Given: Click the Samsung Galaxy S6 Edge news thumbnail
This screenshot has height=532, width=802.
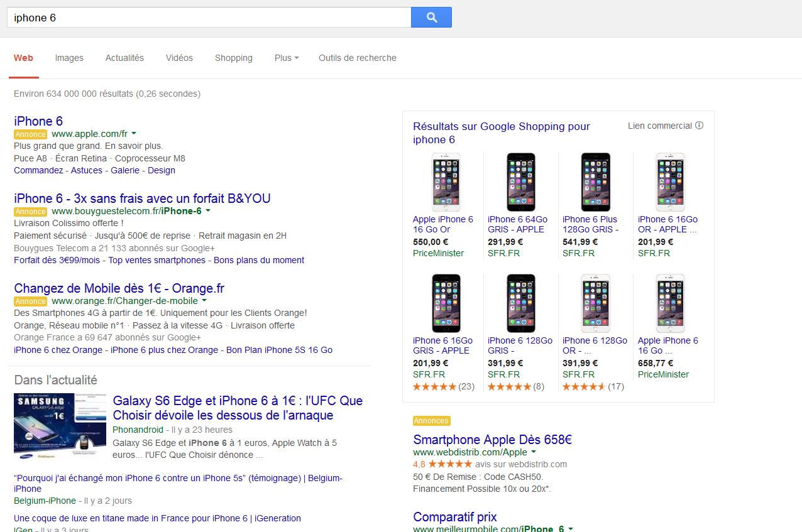Looking at the screenshot, I should pos(60,426).
